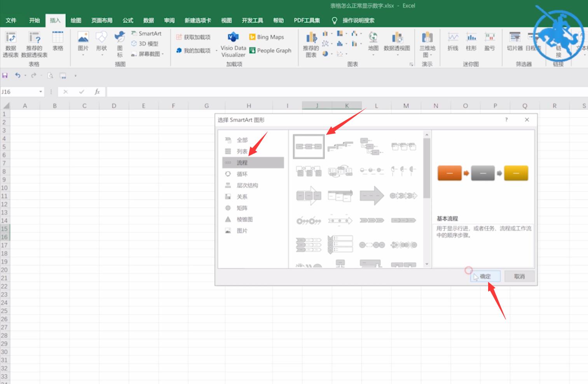Screen dimensions: 588x384
Task: Click the SmartArt gallery scrollbar thumb
Action: coord(427,168)
